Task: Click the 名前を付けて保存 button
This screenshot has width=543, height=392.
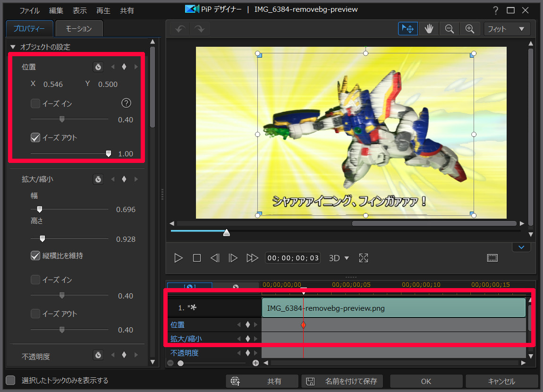Action: click(342, 381)
